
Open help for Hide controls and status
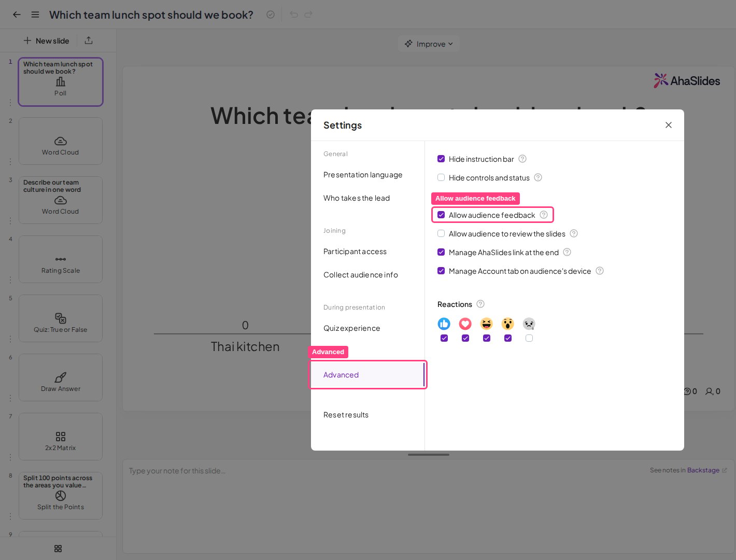pos(538,177)
